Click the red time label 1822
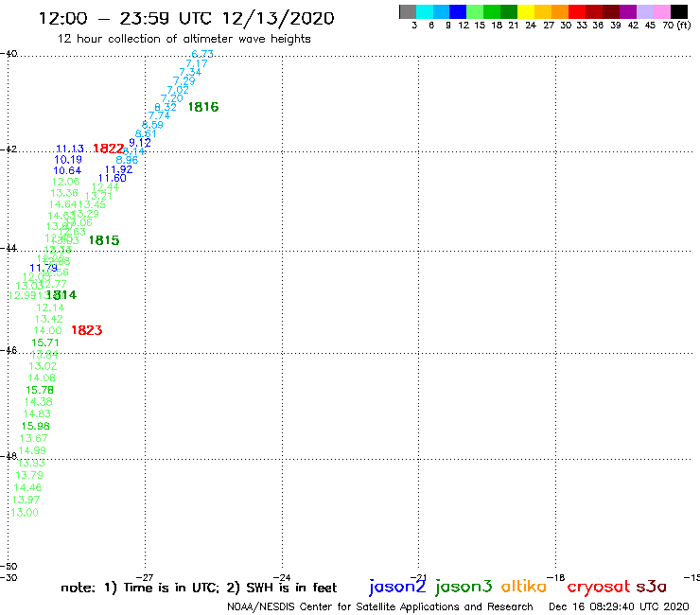Viewport: 700px width, 615px height. tap(108, 149)
